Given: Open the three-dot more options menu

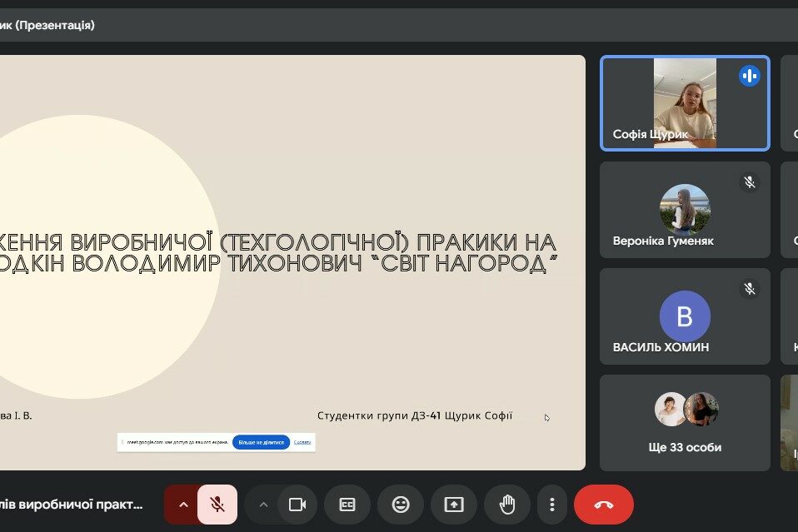Looking at the screenshot, I should coord(551,505).
